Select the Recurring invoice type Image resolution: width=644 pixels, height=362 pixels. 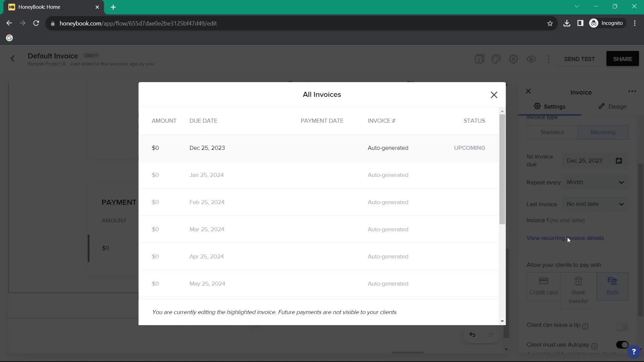tap(603, 132)
